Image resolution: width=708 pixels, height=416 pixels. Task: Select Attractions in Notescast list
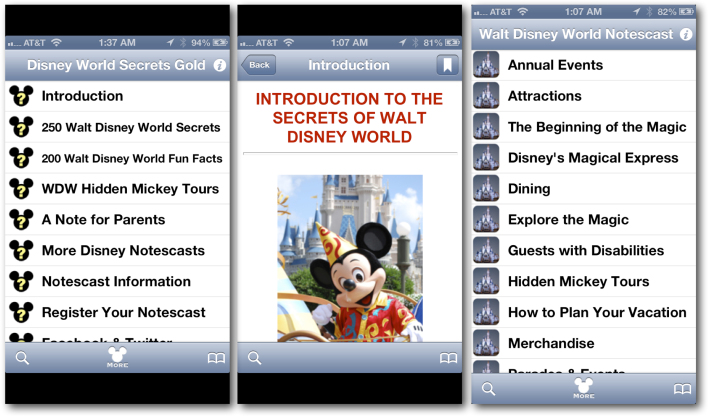coord(584,96)
